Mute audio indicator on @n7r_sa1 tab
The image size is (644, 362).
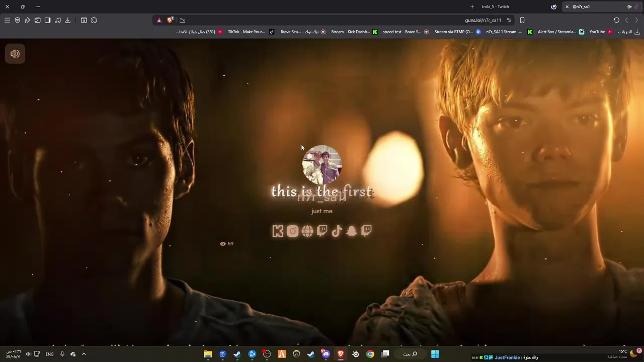pyautogui.click(x=629, y=7)
